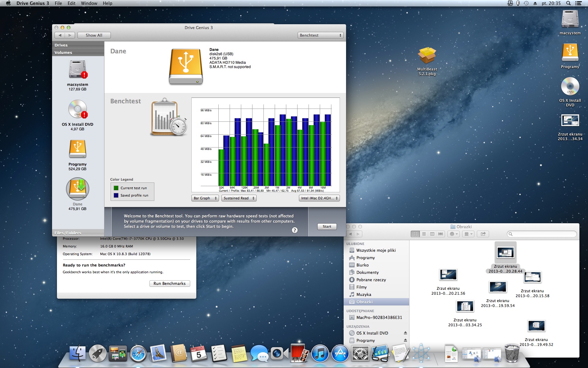Screen dimensions: 588x368
Task: Open the Intel iMac profile dropdown
Action: click(x=319, y=198)
